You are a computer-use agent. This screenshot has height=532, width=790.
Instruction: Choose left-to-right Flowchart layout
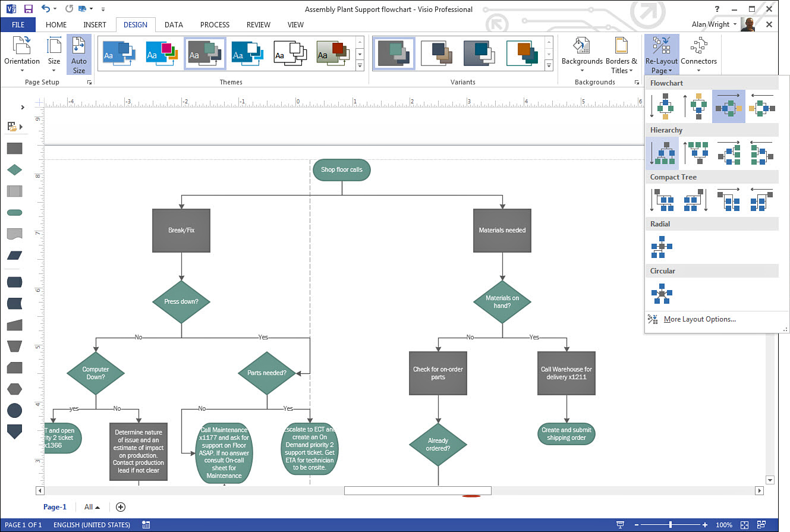click(728, 106)
